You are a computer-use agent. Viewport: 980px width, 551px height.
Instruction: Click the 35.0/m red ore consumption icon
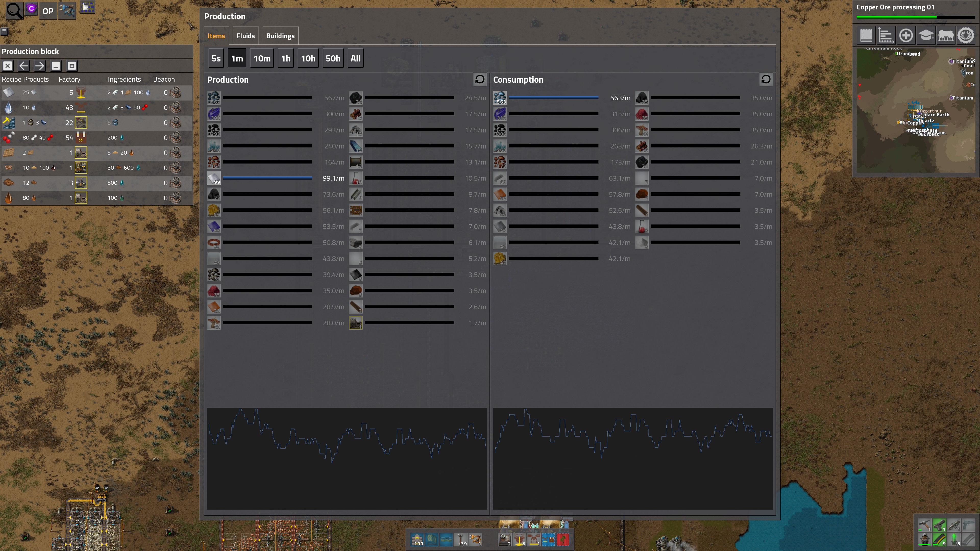click(x=642, y=114)
